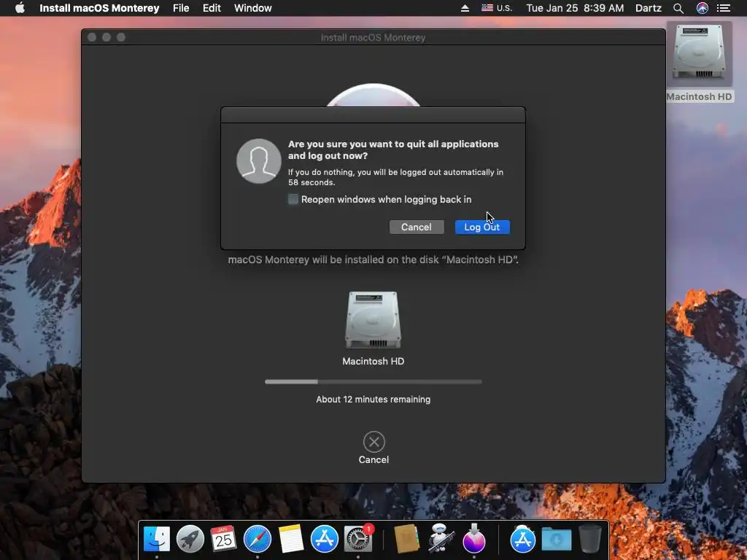This screenshot has height=560, width=747.
Task: Open Notification Center list icon
Action: coord(724,8)
